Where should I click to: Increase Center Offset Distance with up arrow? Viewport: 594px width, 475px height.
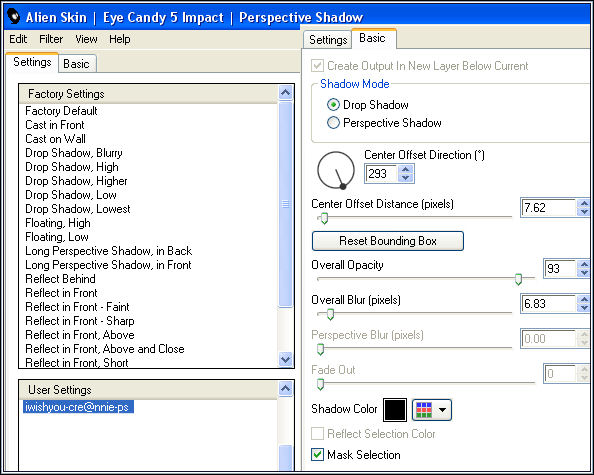[584, 203]
